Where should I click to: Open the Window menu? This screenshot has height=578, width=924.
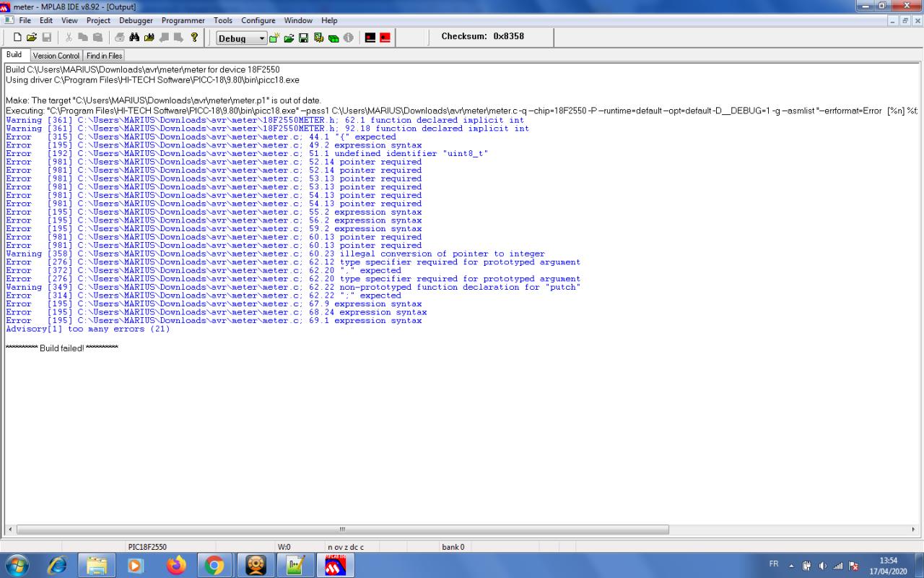pos(298,20)
